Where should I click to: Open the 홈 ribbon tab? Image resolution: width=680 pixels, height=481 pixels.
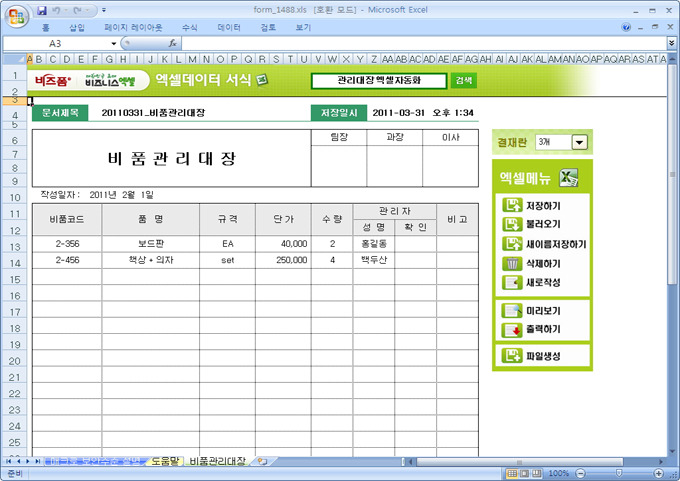pos(46,28)
